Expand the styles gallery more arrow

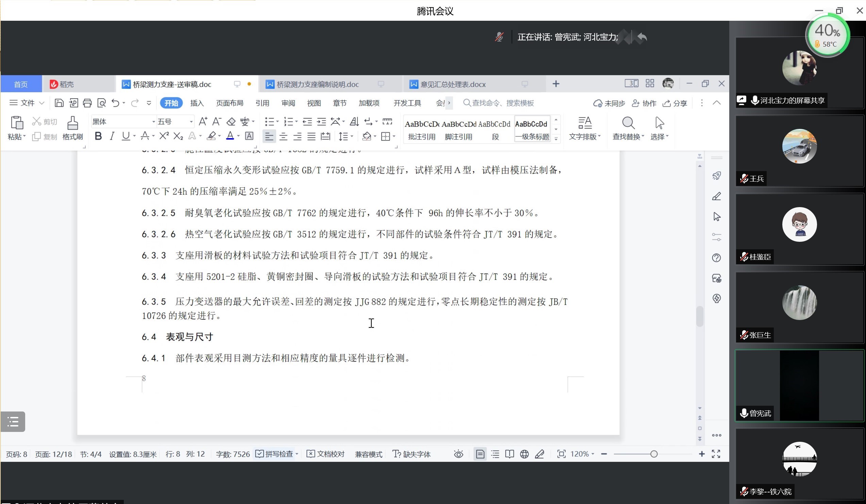click(556, 138)
